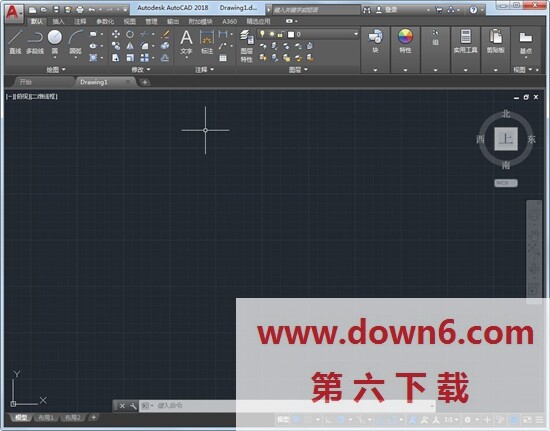Open the A360 ribbon tab
550x431 pixels.
229,21
